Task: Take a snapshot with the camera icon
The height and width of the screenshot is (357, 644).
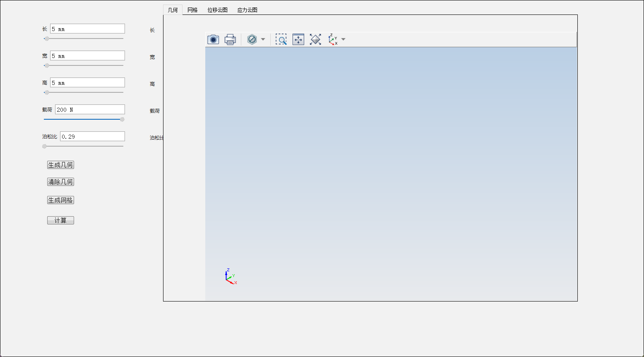Action: pos(213,40)
